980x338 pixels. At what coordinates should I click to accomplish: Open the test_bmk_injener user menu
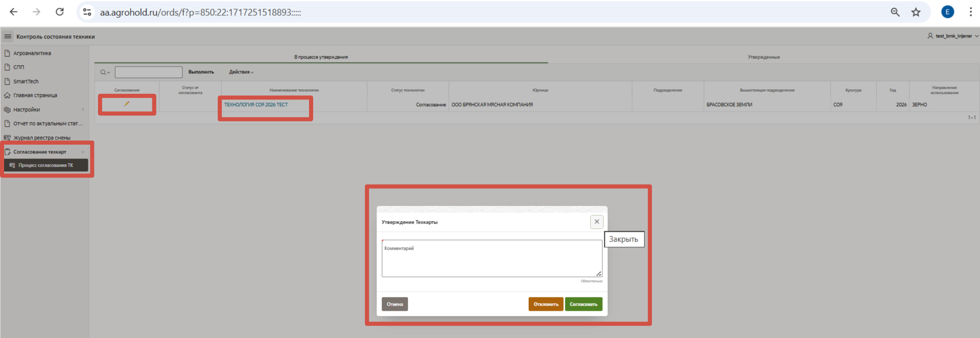point(953,36)
